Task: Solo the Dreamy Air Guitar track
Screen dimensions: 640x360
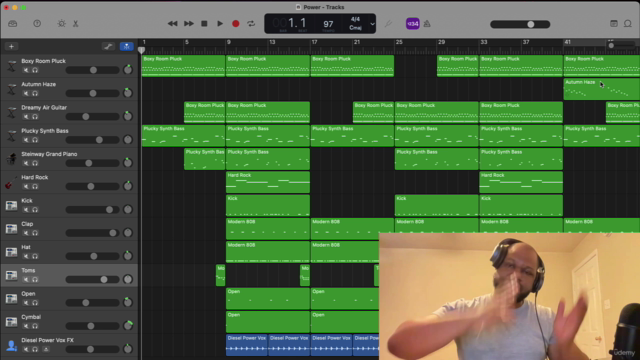Action: click(35, 117)
